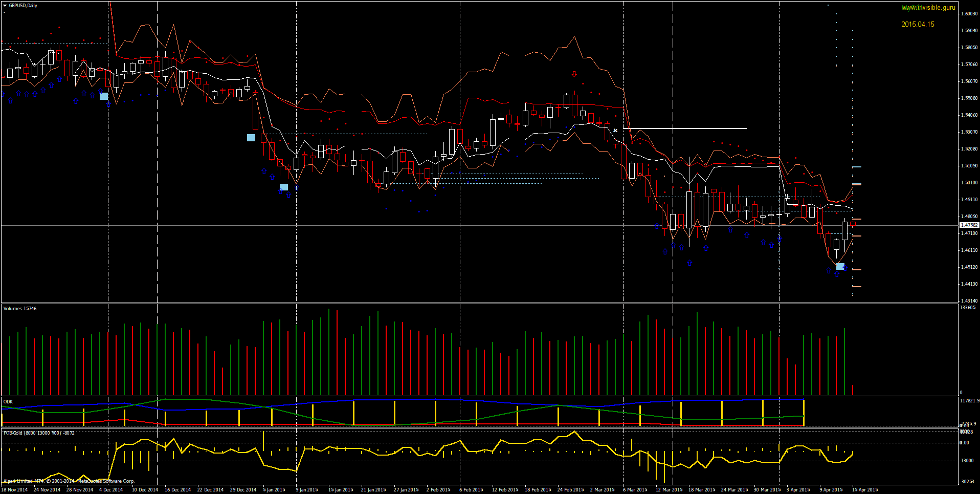The width and height of the screenshot is (980, 494).
Task: Click the Volumes 15746 indicator label
Action: pyautogui.click(x=20, y=308)
